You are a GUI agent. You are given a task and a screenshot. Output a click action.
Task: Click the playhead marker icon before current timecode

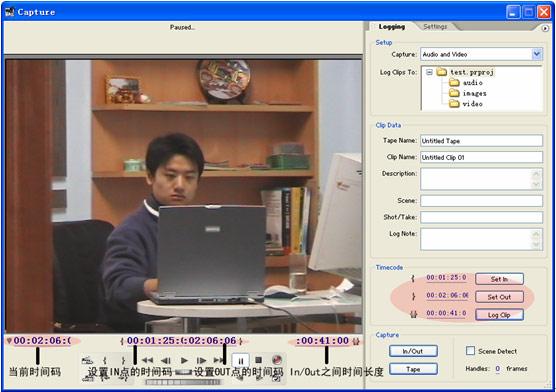click(x=9, y=341)
